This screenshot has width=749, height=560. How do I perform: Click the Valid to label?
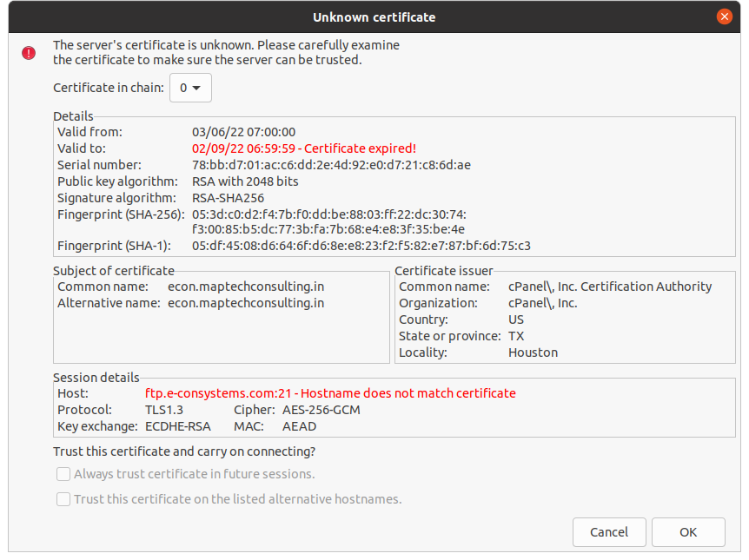click(82, 148)
